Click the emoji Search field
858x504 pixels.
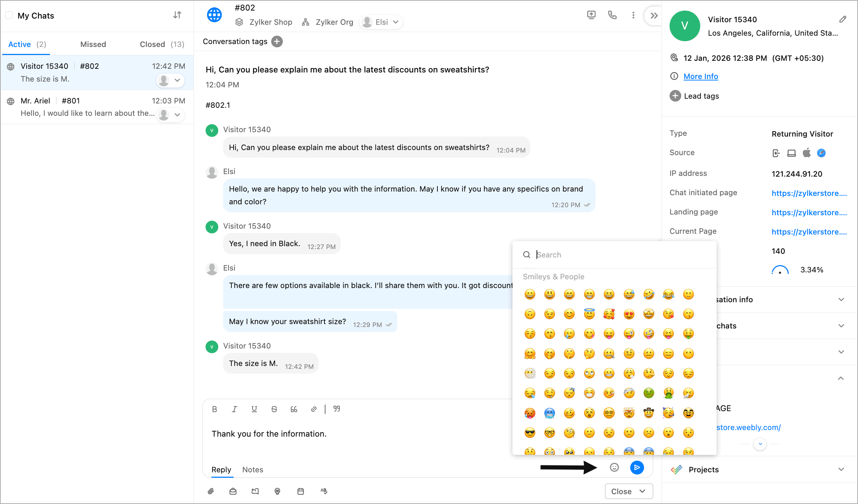click(x=620, y=255)
